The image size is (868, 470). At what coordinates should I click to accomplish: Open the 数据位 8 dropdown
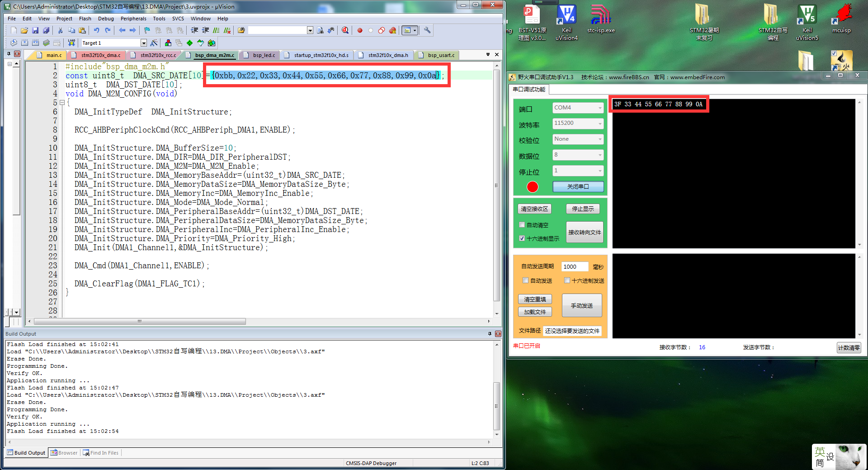[x=600, y=155]
